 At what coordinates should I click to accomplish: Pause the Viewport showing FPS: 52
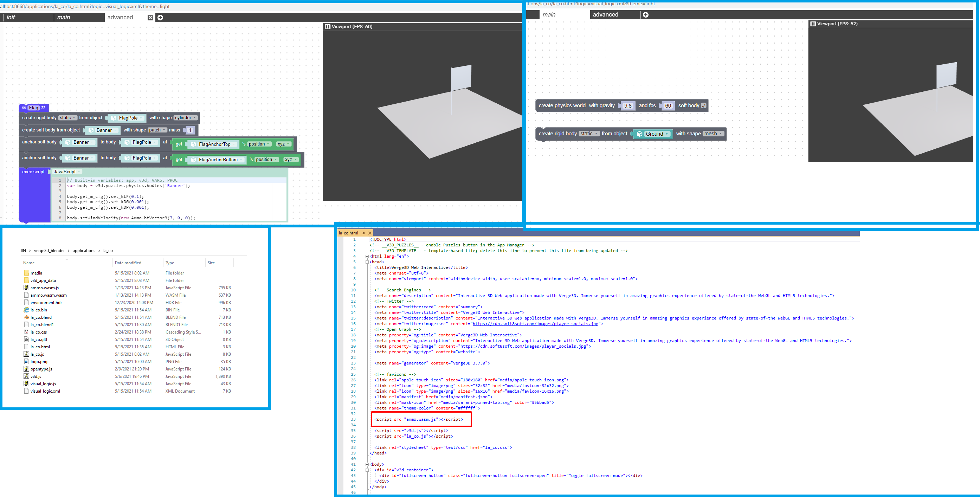pos(813,24)
